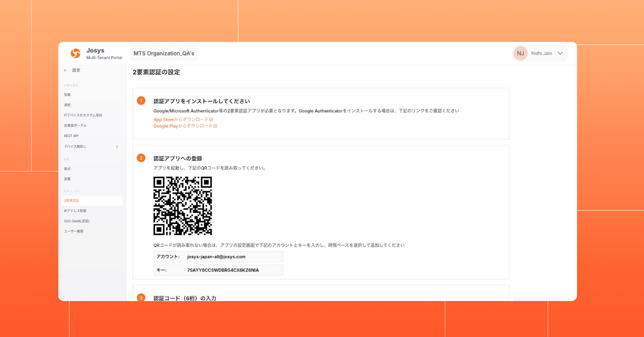Click heading 認証アプリをインストールしてください
The image size is (644, 337).
click(x=202, y=101)
